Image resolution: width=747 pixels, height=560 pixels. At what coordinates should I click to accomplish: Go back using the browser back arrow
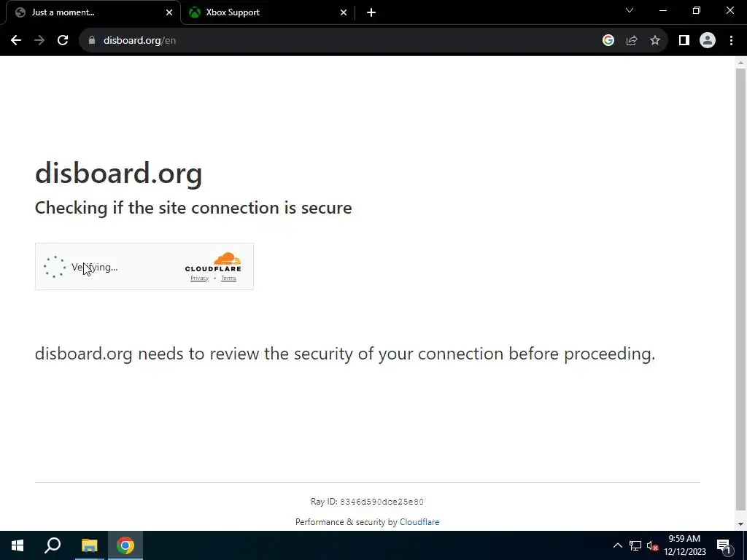pos(16,41)
